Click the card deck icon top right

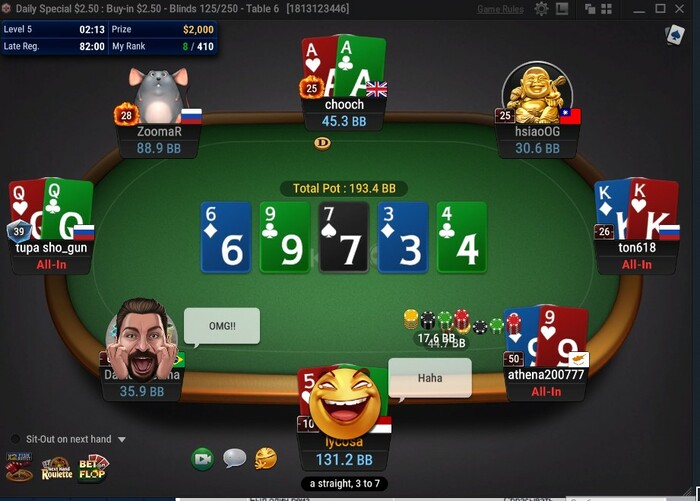(674, 35)
